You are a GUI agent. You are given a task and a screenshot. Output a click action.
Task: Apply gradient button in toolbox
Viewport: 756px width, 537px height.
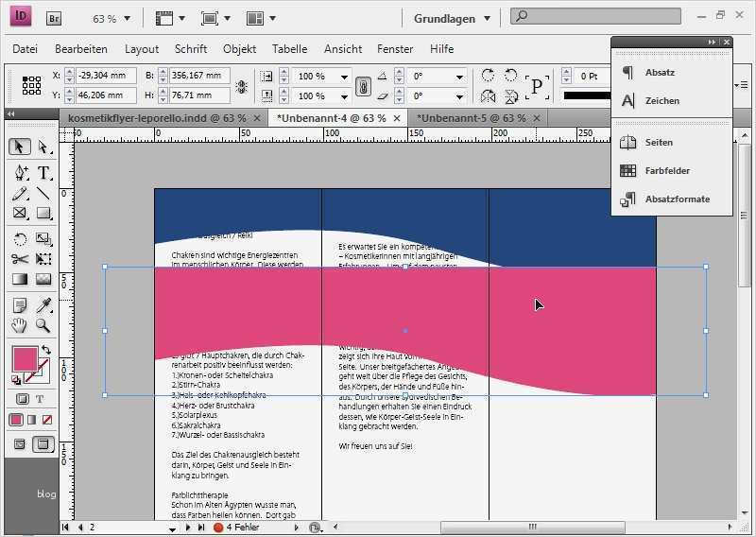(32, 420)
